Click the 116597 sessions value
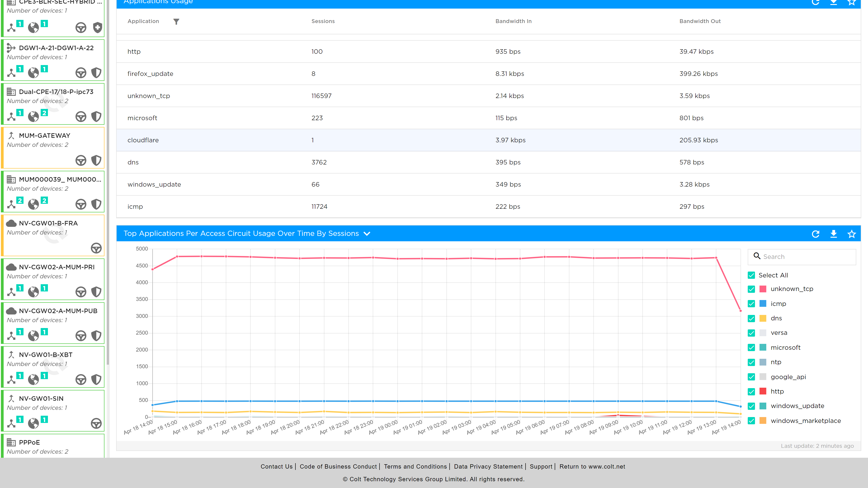This screenshot has height=488, width=868. click(321, 96)
